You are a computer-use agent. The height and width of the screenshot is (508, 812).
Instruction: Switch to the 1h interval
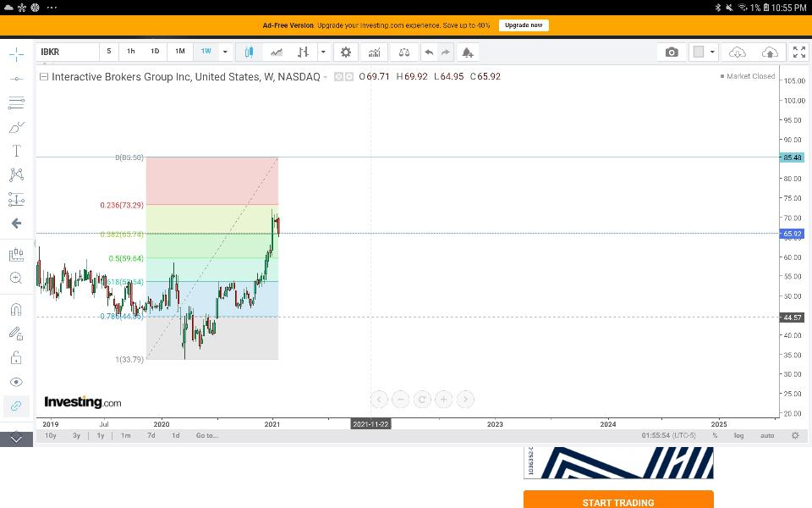tap(131, 52)
